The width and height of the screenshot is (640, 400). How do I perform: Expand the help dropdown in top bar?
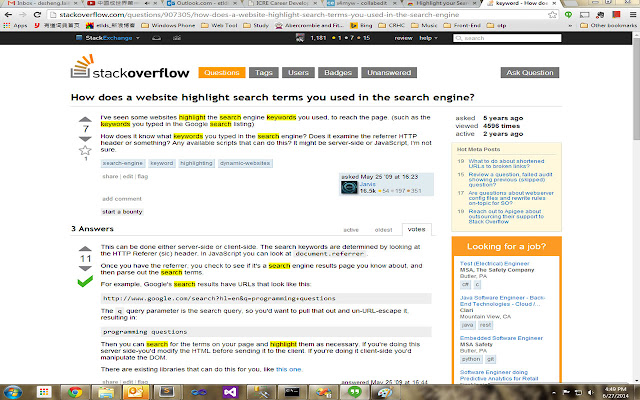point(428,38)
